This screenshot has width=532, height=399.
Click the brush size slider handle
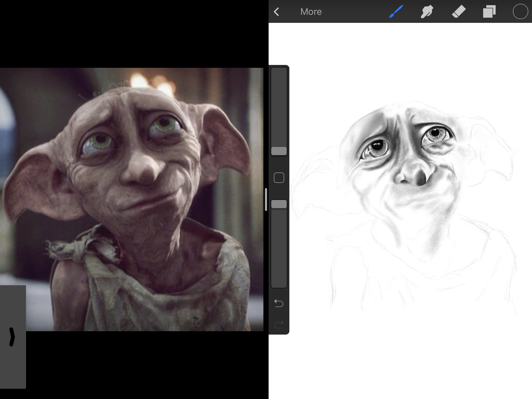pos(279,151)
